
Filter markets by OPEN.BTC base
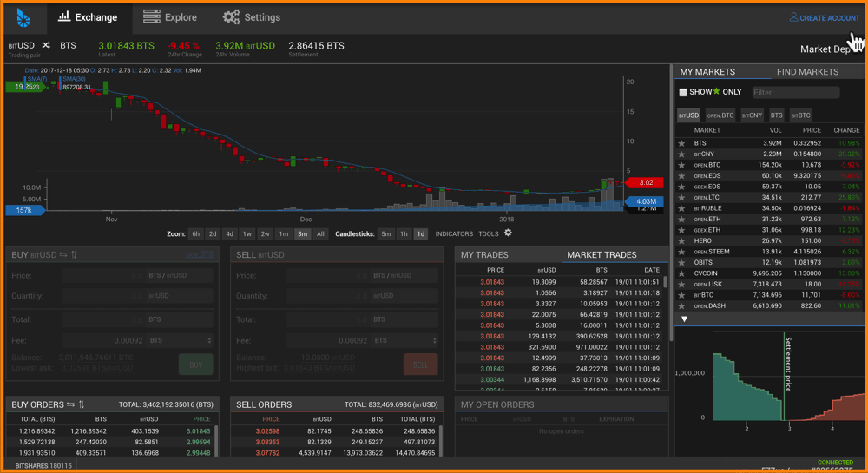(720, 115)
